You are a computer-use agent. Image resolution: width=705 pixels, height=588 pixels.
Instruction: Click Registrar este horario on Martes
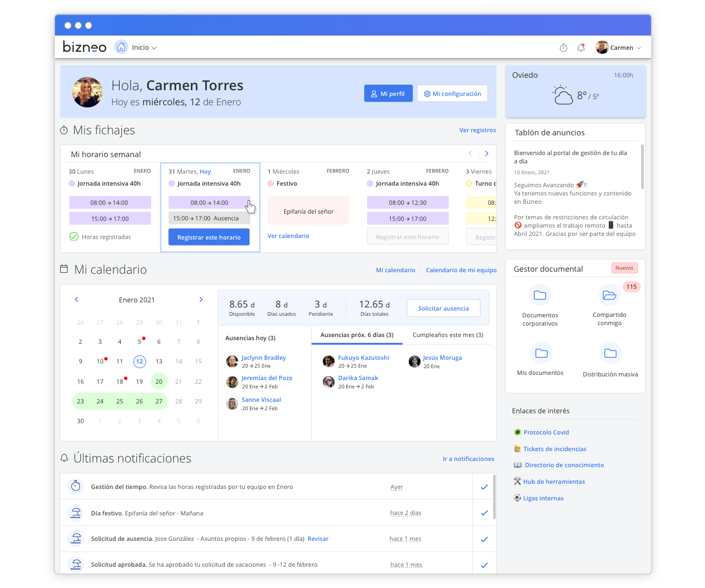tap(209, 237)
